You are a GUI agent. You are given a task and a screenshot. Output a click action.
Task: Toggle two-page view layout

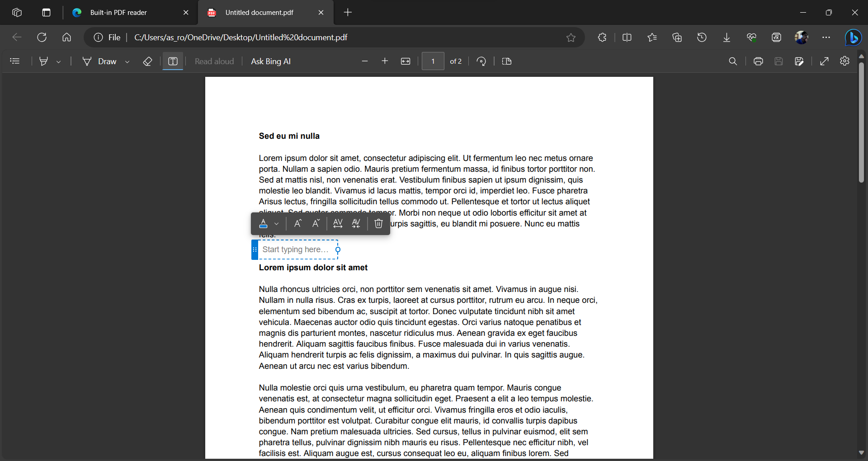point(507,61)
